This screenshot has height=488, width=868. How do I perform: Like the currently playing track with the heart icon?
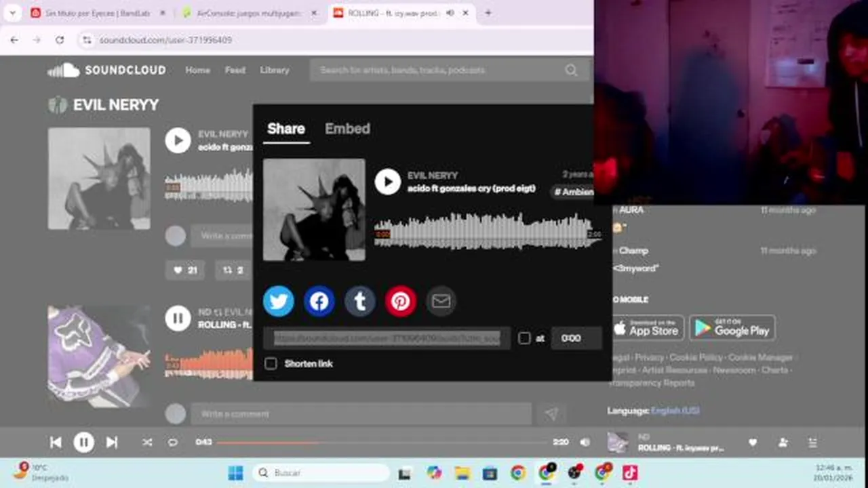pos(753,443)
